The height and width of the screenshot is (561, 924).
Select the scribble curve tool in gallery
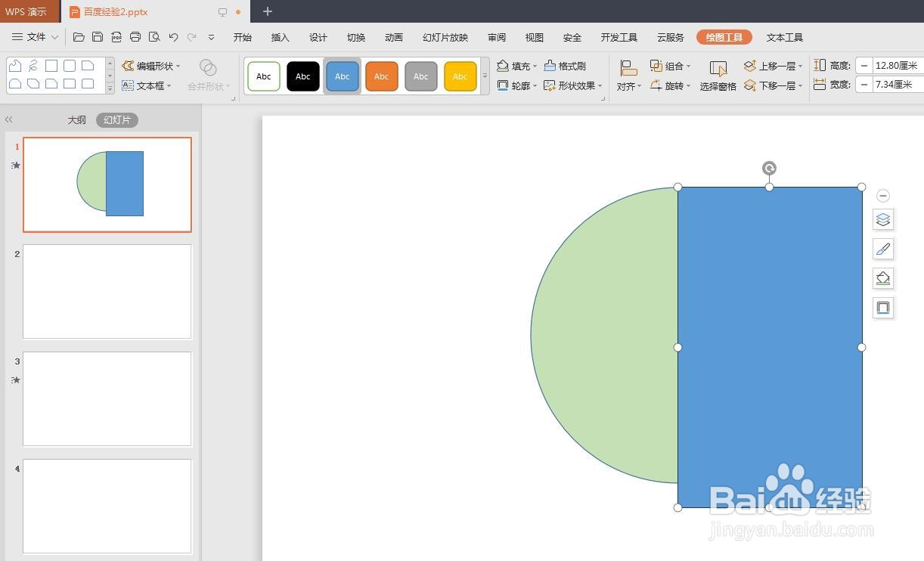point(33,66)
